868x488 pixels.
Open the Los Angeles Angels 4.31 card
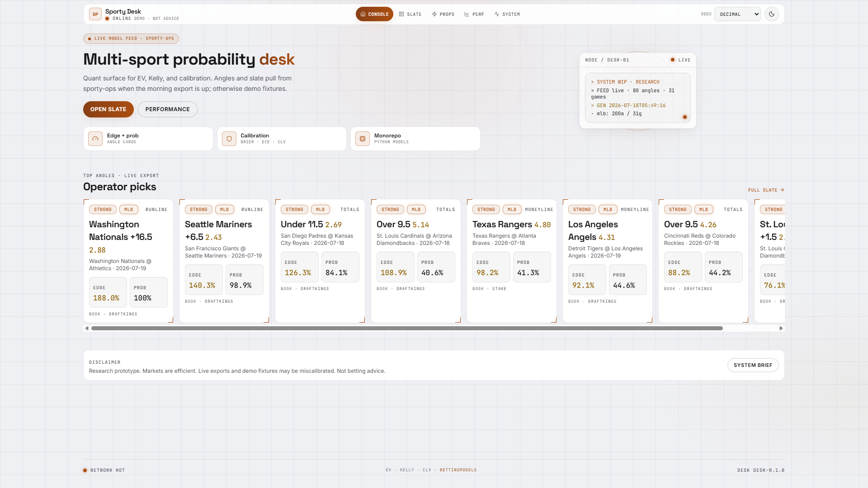[x=608, y=261]
